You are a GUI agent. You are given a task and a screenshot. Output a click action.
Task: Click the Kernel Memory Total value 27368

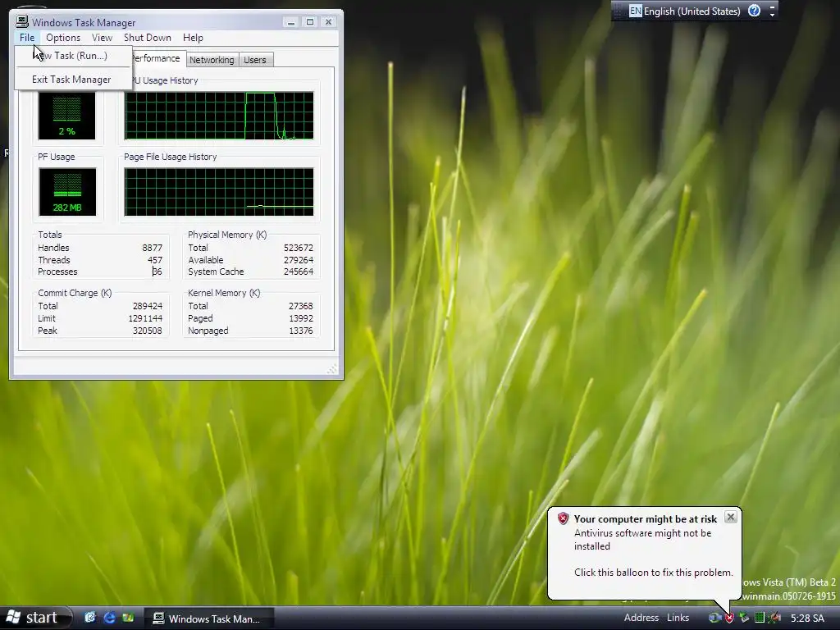click(x=300, y=306)
